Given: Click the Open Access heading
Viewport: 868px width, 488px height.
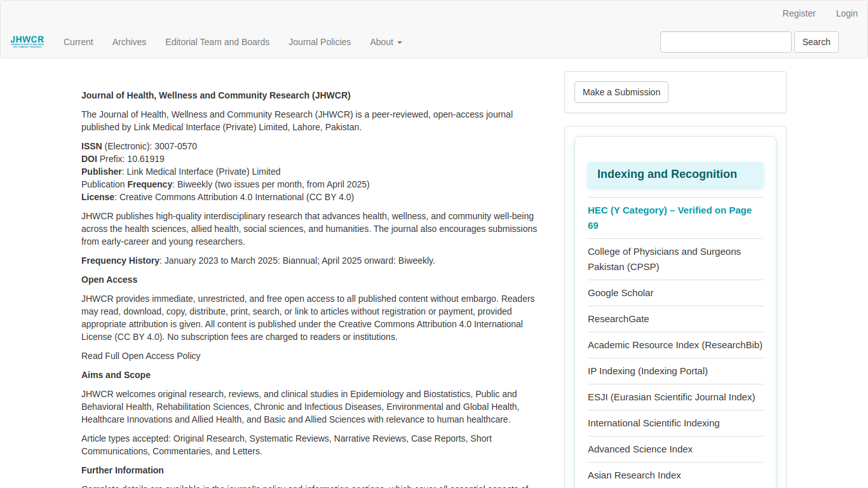Looking at the screenshot, I should tap(109, 280).
